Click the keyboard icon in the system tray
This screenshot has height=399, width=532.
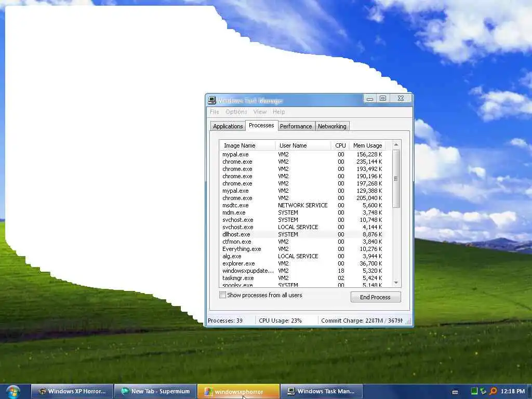[455, 392]
